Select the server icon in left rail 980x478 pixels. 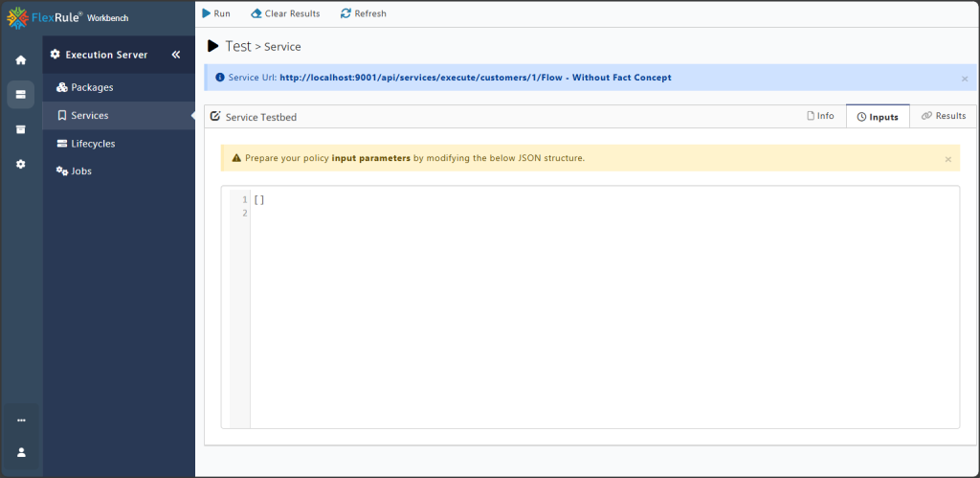[21, 95]
